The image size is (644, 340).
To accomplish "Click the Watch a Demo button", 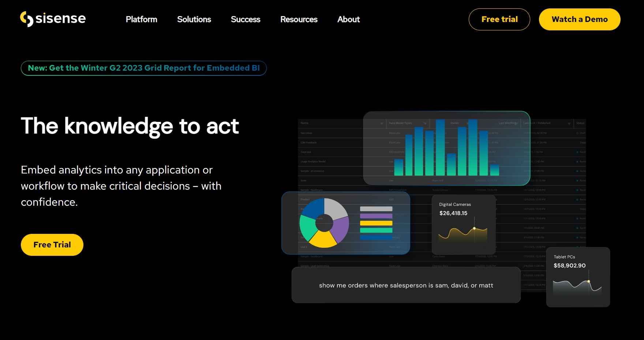I will point(580,19).
